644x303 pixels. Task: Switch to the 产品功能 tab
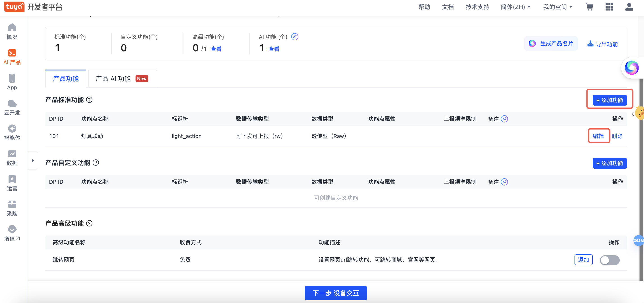pyautogui.click(x=66, y=79)
